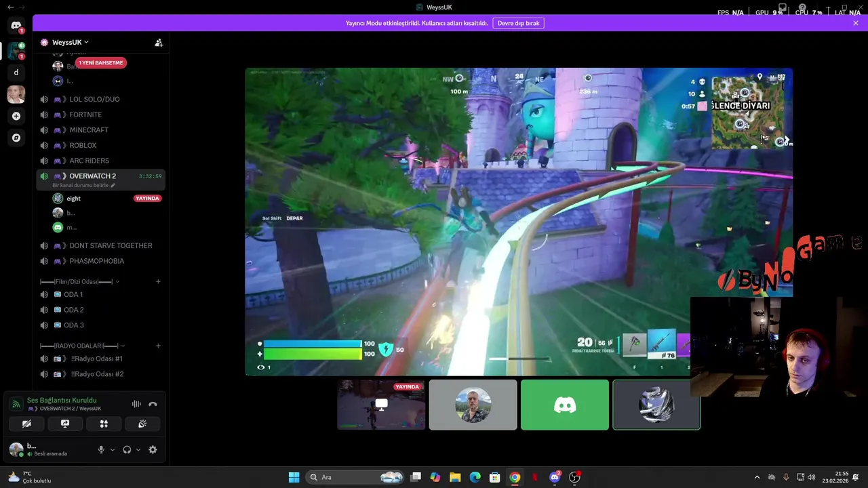Disconnect from voice with the hang-up icon

click(153, 404)
